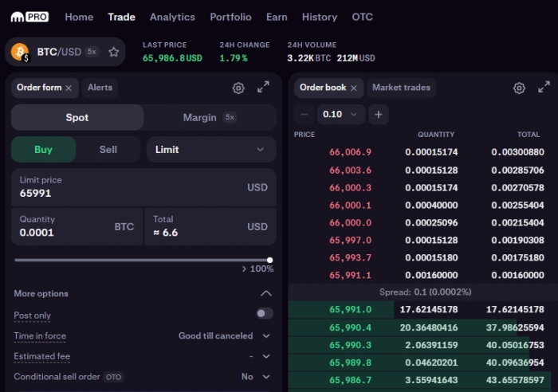Select the Sell side
This screenshot has width=558, height=392.
pyautogui.click(x=108, y=149)
